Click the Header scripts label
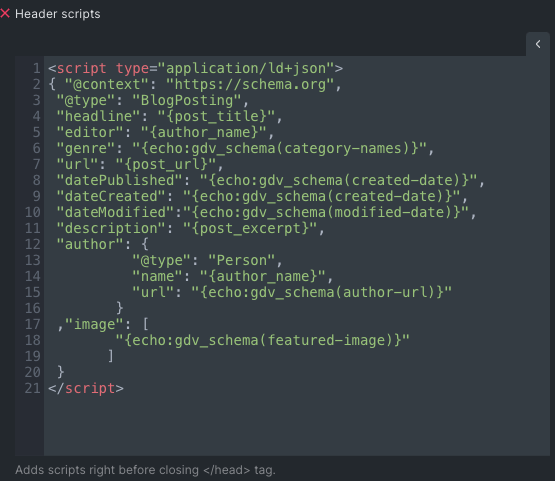The image size is (555, 481). (58, 14)
